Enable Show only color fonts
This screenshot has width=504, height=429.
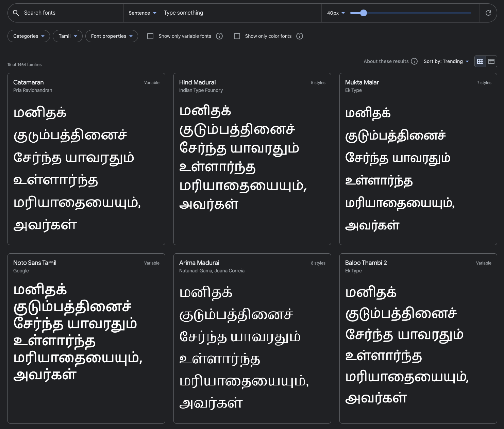pos(237,36)
